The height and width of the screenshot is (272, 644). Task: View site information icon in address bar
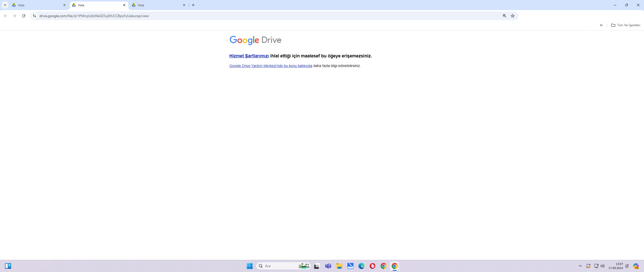point(34,16)
